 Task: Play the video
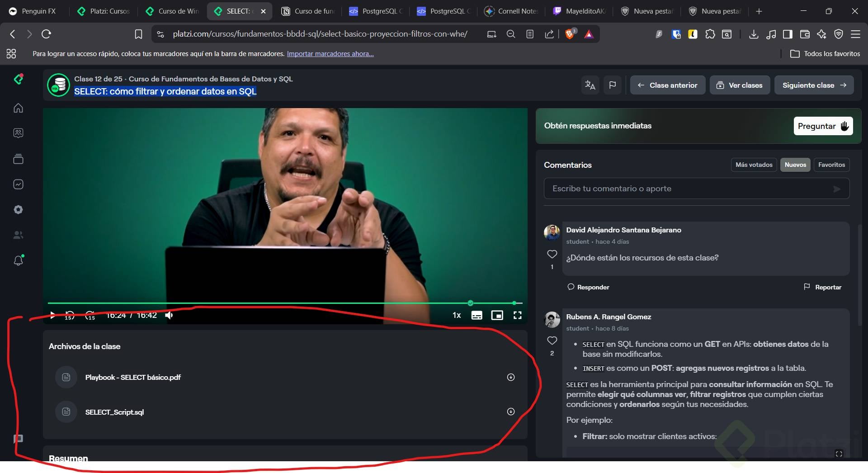tap(52, 315)
